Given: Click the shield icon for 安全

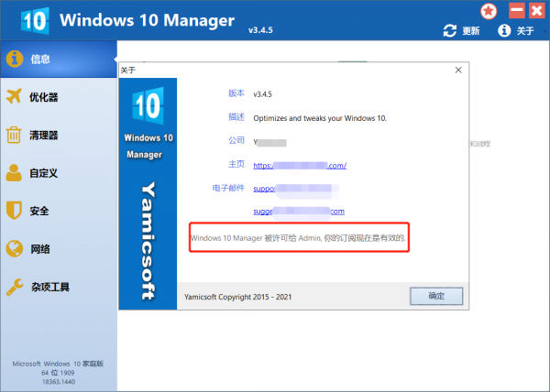Looking at the screenshot, I should [x=14, y=210].
